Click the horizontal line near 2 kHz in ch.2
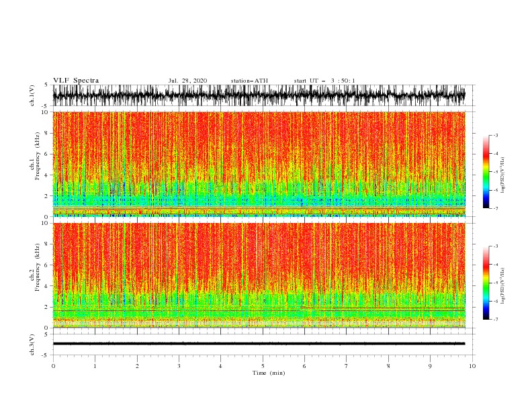 pyautogui.click(x=383, y=308)
